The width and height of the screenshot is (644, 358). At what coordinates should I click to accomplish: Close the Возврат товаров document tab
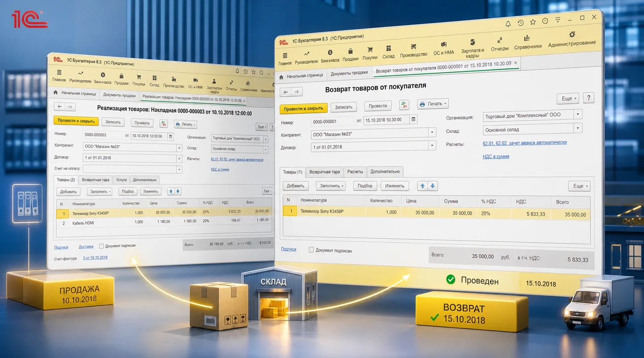[x=516, y=63]
